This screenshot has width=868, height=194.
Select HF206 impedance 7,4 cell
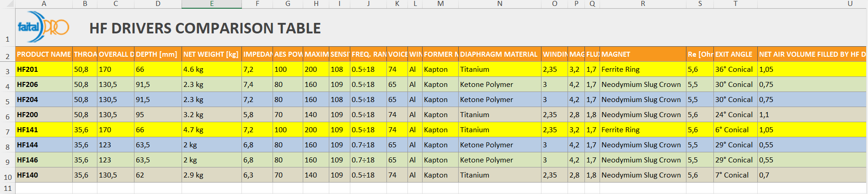tap(257, 85)
